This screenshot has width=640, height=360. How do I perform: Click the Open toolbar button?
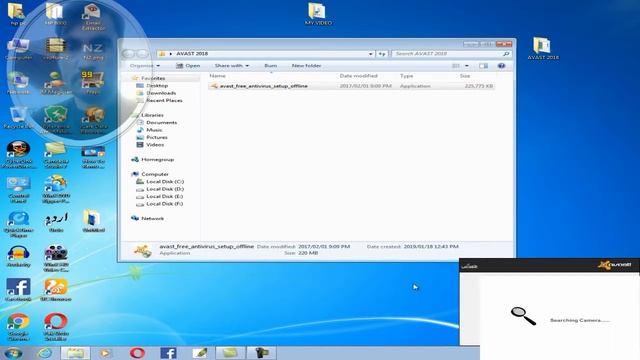(x=188, y=66)
